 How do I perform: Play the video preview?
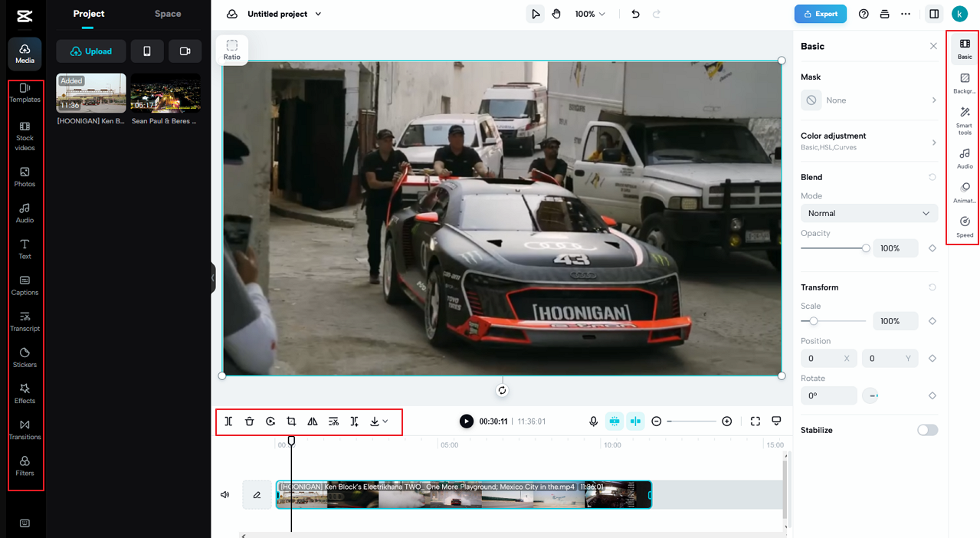(x=467, y=422)
